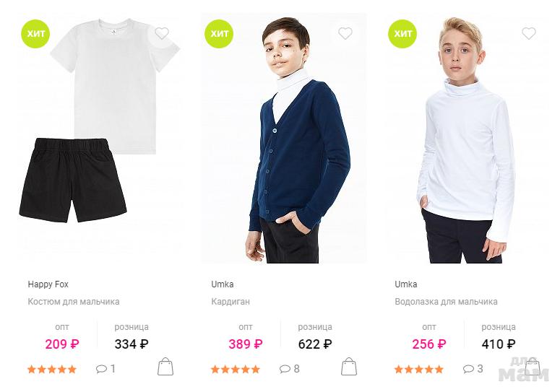Open Happy Fox brand link

coord(48,284)
